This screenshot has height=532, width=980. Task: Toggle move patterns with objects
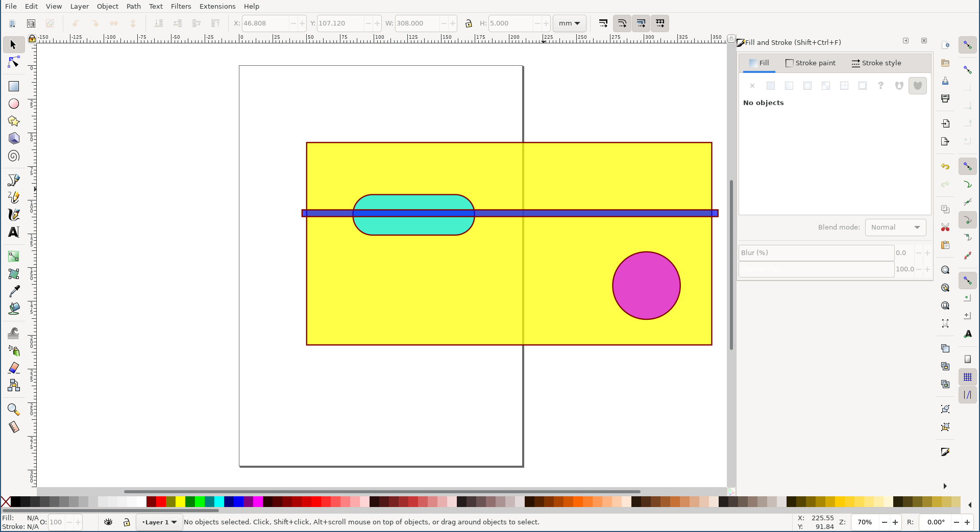pyautogui.click(x=660, y=23)
